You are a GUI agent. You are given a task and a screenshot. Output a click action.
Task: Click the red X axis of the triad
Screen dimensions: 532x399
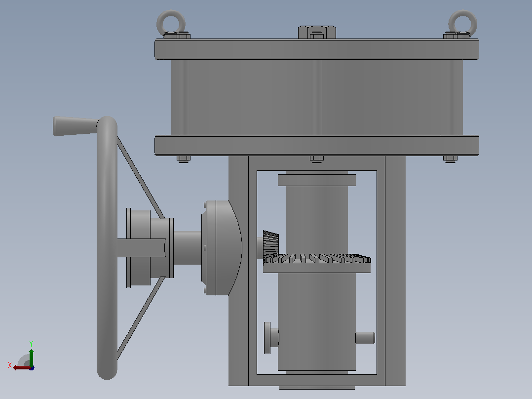22,368
